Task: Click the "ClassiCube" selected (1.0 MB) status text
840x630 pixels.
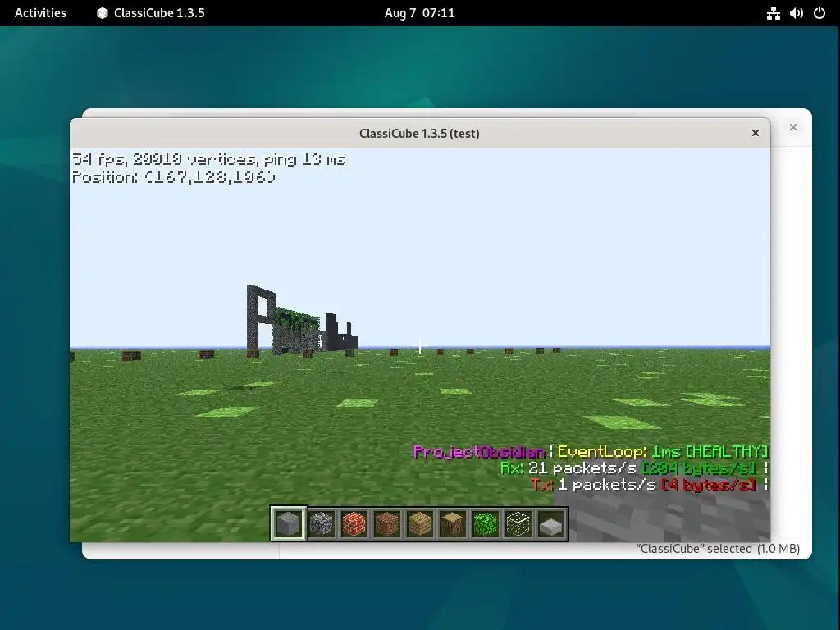Action: [x=718, y=549]
